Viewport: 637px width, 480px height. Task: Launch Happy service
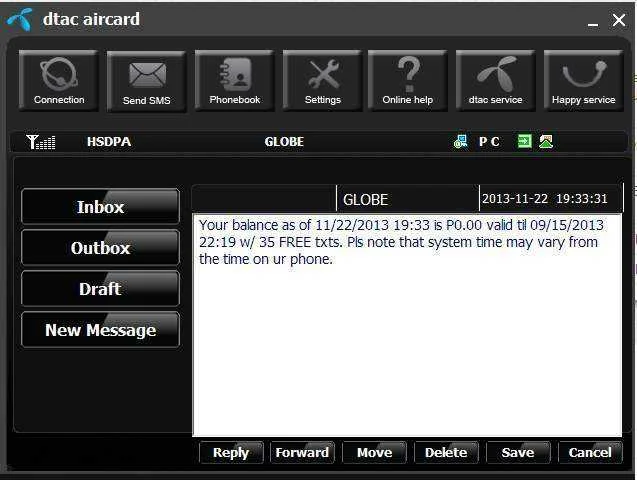click(x=583, y=80)
